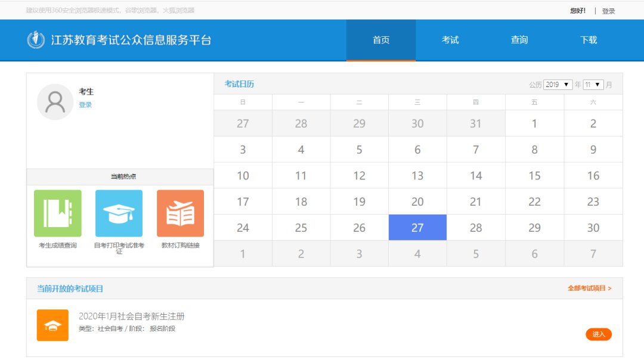Open the year 2019 dropdown

558,85
